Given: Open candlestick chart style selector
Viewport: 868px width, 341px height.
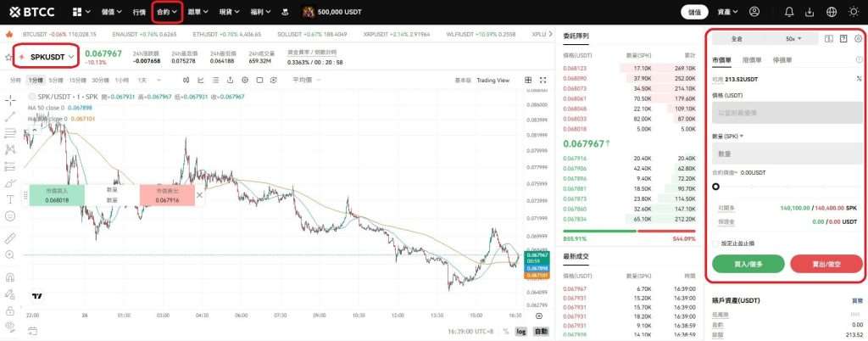Looking at the screenshot, I should [186, 81].
